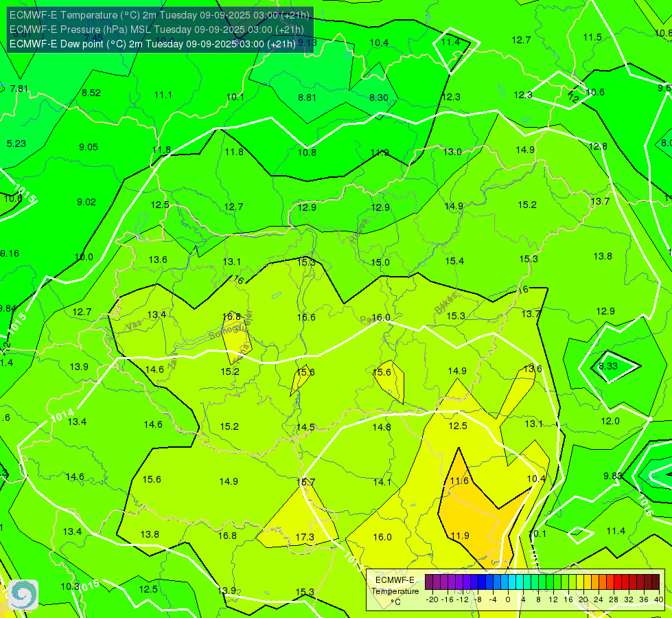Screen dimensions: 672x618
Task: Click the Békés county label
Action: [446, 304]
